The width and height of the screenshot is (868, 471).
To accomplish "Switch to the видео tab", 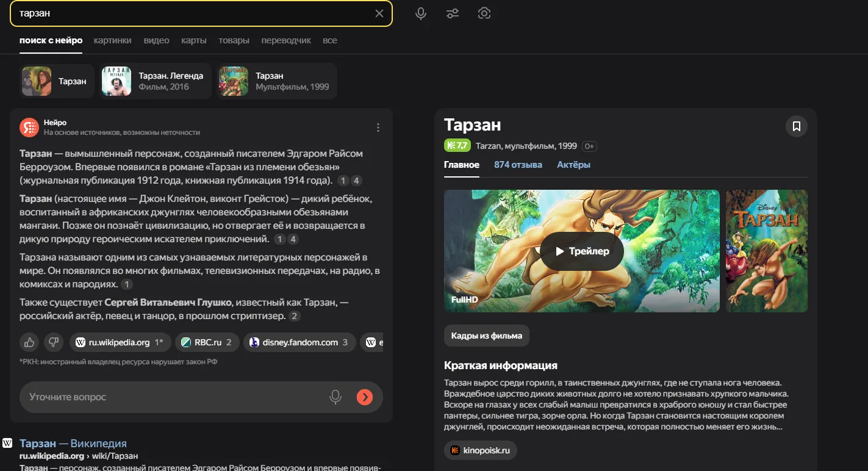I will (x=156, y=40).
